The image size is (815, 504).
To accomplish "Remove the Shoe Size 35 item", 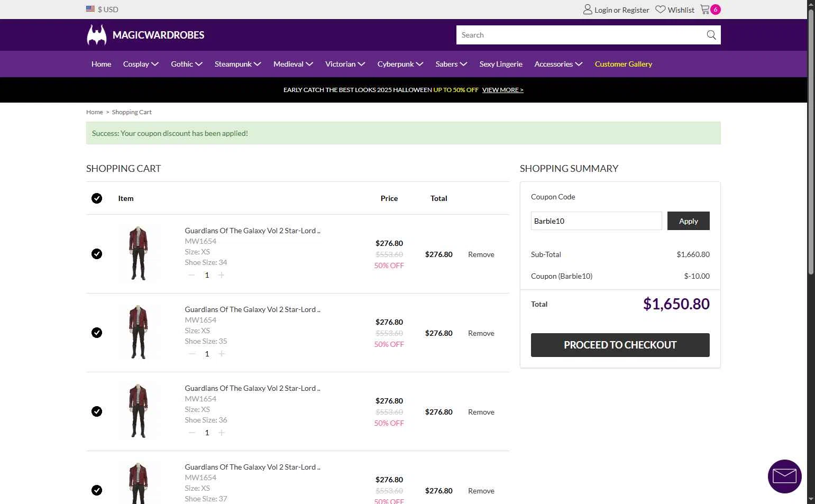I will (x=481, y=333).
